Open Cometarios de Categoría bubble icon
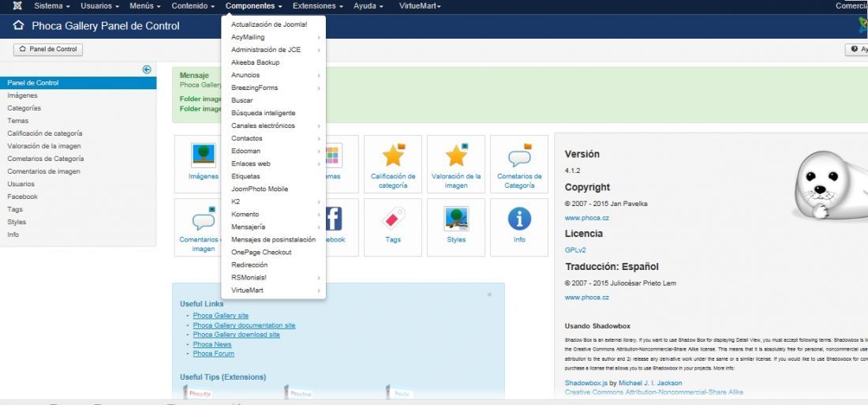 519,155
